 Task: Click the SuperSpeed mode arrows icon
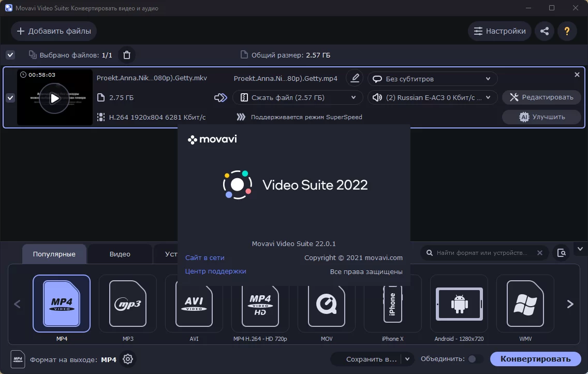tap(241, 117)
